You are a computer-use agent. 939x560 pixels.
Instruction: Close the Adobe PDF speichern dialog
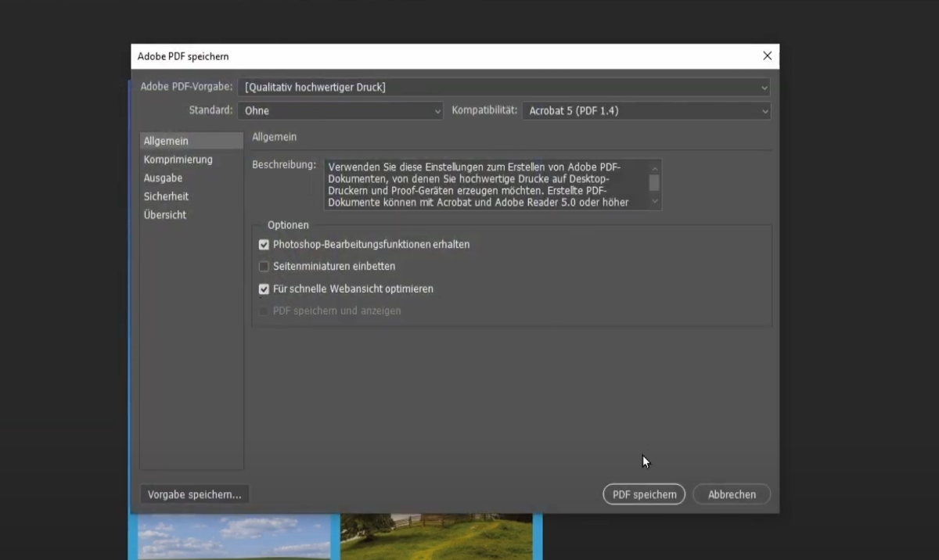[x=767, y=56]
